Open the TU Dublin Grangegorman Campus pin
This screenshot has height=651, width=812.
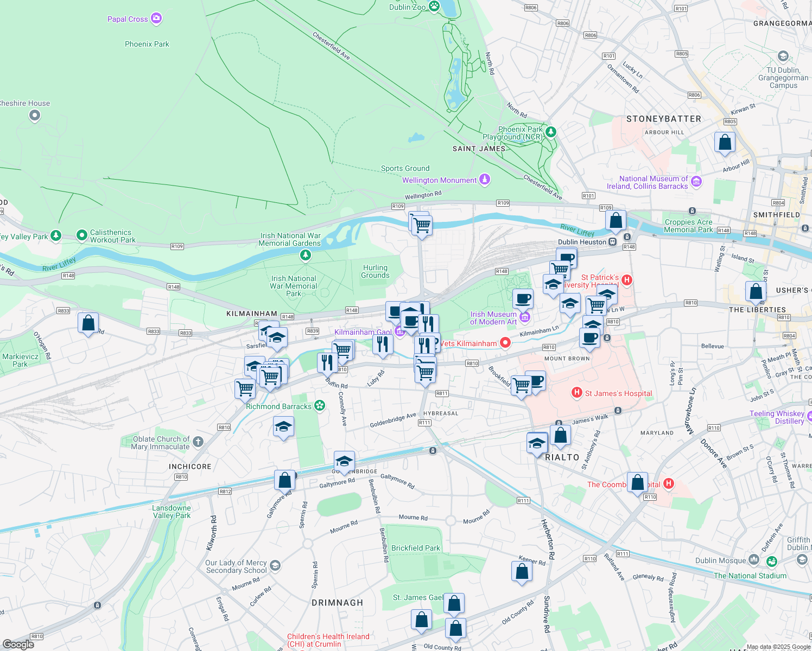(x=783, y=56)
